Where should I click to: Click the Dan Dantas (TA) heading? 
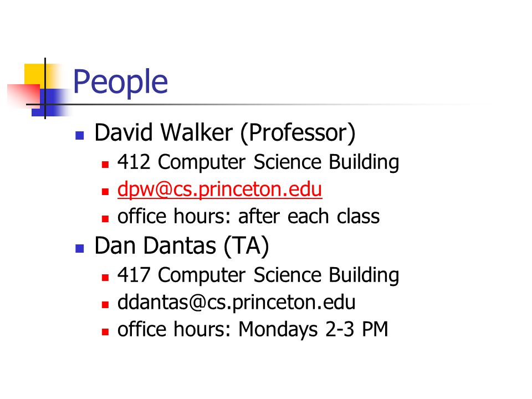tap(182, 245)
